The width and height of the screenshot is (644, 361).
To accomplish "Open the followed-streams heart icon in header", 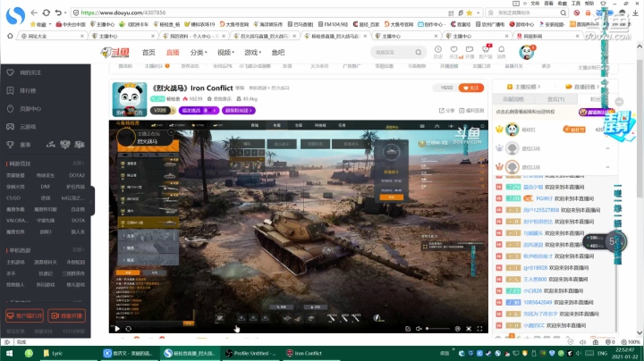I will (x=453, y=51).
